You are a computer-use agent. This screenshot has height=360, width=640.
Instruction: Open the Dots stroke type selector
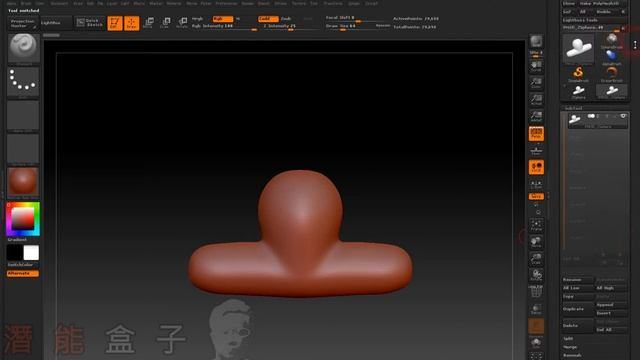(x=23, y=82)
